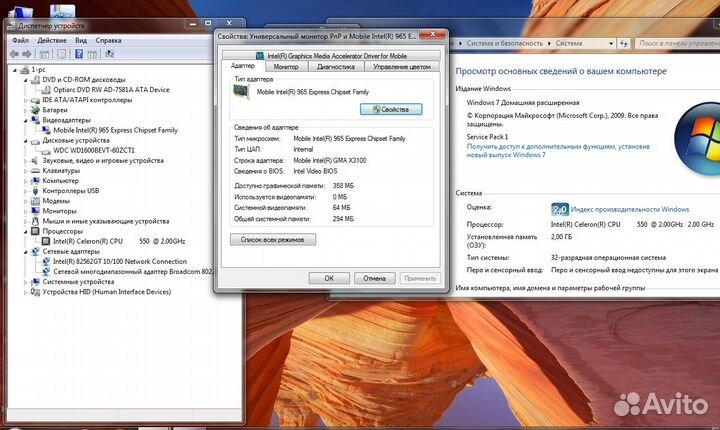Click the Back arrow in Device Manager toolbar
The image size is (720, 430).
click(x=14, y=54)
